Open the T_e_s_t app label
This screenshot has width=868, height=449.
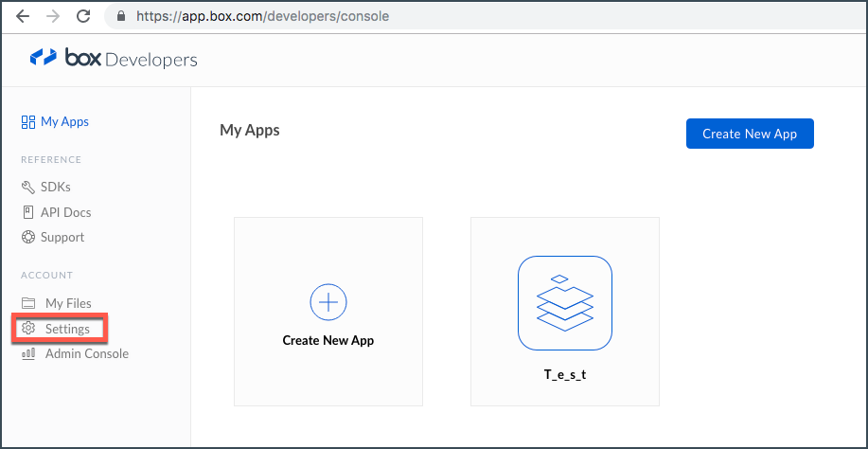(x=565, y=375)
